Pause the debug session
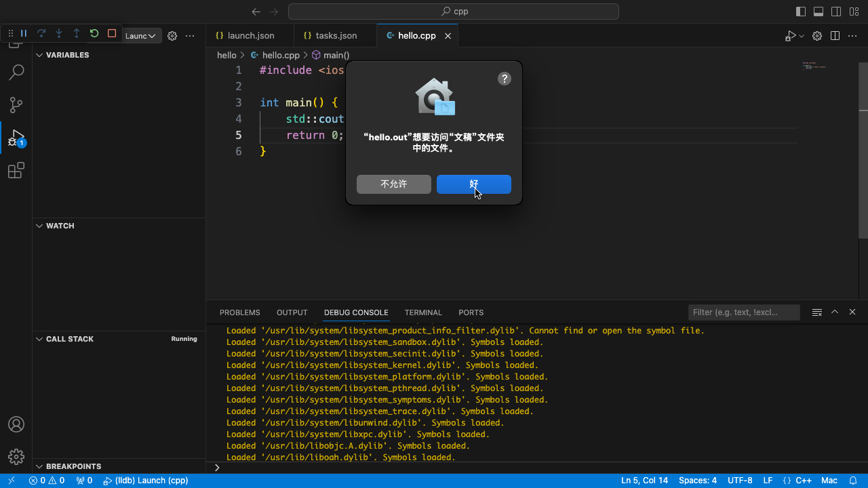The height and width of the screenshot is (488, 868). click(24, 33)
